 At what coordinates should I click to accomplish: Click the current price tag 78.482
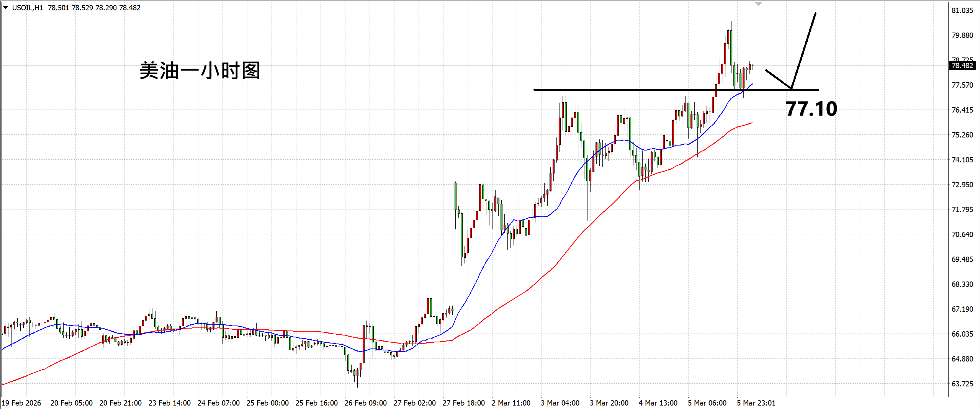pos(962,65)
